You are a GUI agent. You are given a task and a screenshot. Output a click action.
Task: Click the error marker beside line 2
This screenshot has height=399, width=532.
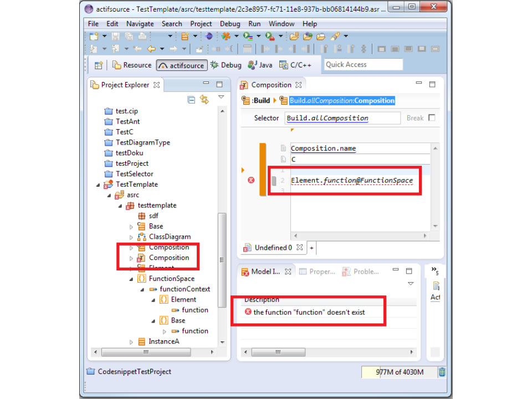251,180
